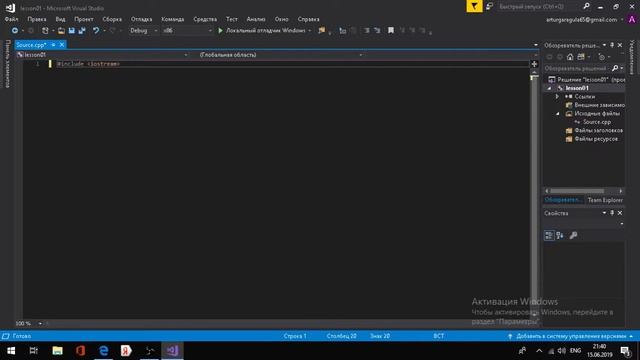
Task: Switch to the Team Explorer tab
Action: [605, 200]
